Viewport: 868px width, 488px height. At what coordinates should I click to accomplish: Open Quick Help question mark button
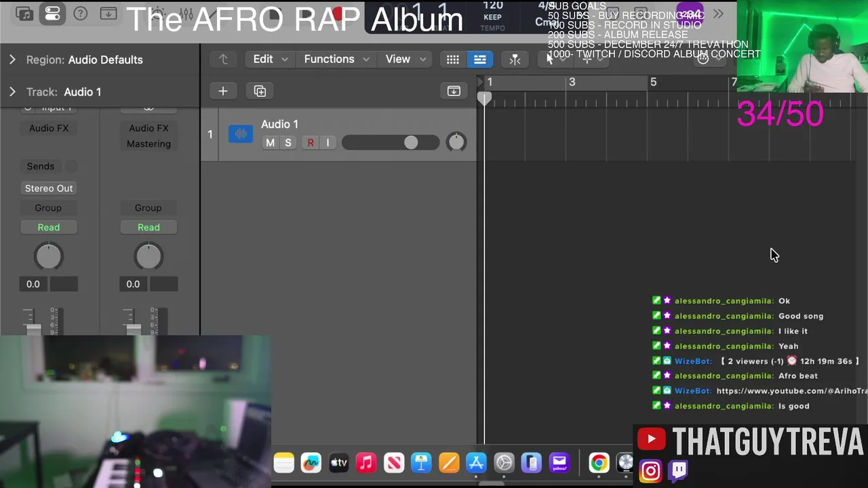pos(80,14)
